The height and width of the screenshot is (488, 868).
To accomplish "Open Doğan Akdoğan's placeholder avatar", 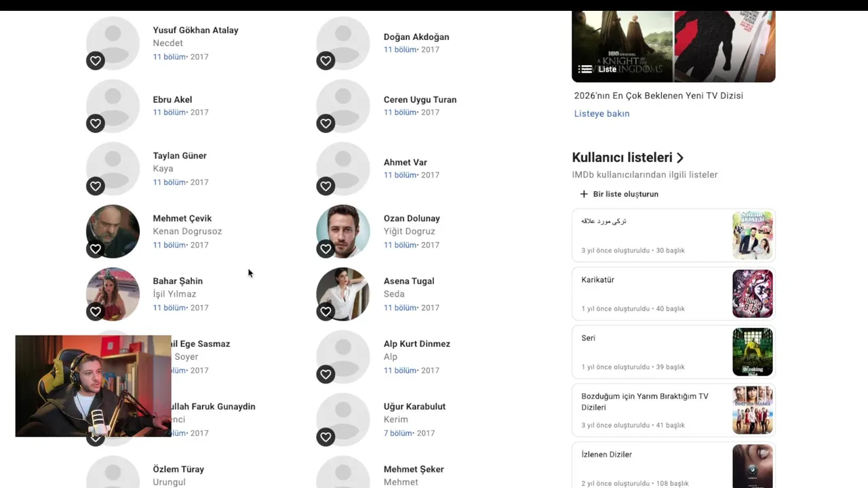I will [x=343, y=43].
